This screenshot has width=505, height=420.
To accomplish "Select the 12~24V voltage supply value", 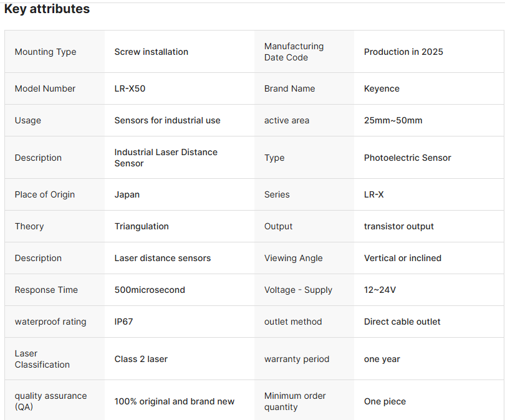I will [380, 290].
